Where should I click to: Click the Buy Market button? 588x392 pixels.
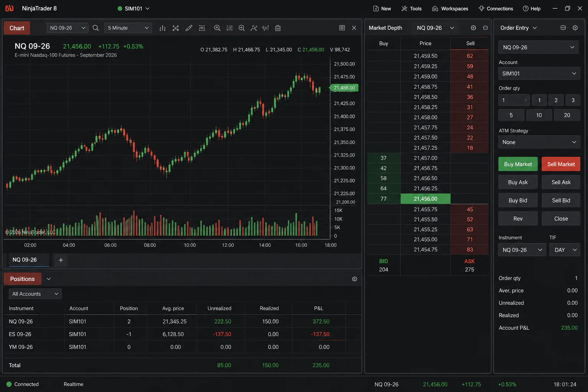coord(518,164)
